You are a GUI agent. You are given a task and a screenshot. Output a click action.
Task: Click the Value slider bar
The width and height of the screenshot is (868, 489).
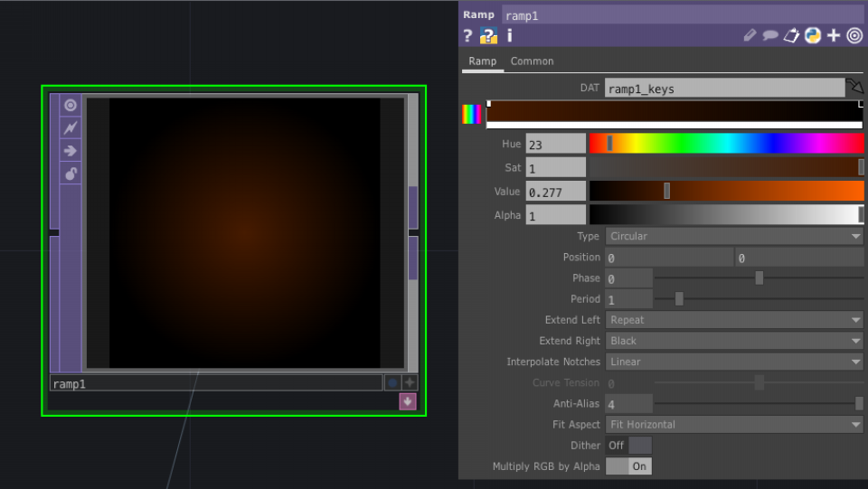click(x=726, y=191)
